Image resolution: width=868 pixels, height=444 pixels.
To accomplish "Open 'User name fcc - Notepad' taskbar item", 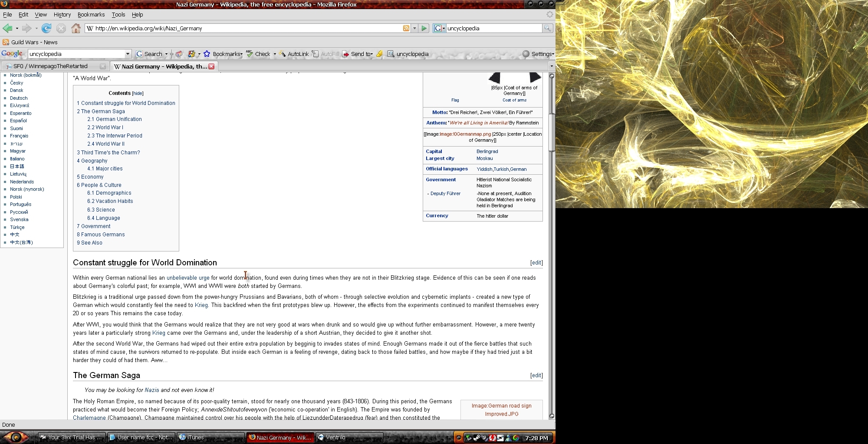I will point(141,437).
